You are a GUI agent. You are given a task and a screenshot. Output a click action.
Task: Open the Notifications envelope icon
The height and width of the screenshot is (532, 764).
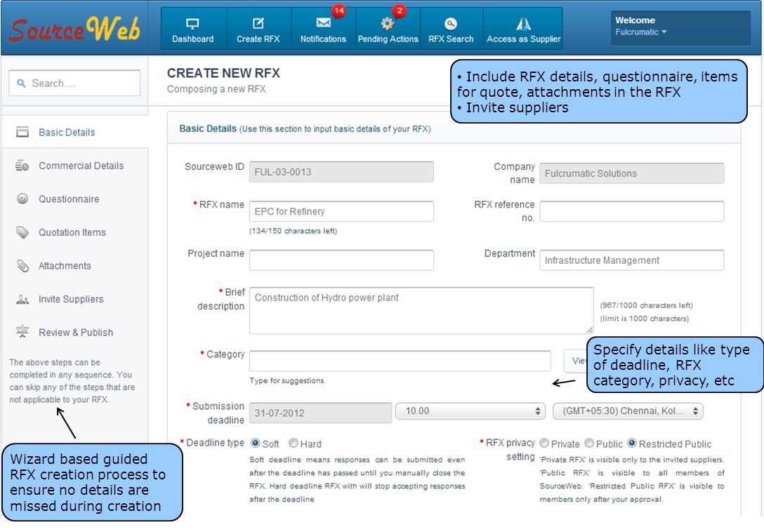pyautogui.click(x=324, y=23)
